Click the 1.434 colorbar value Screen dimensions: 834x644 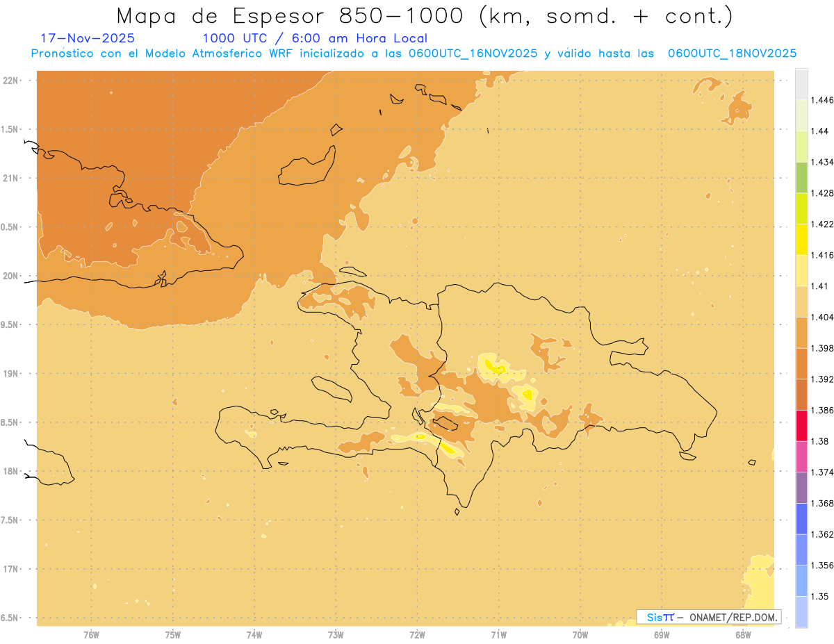pyautogui.click(x=821, y=163)
